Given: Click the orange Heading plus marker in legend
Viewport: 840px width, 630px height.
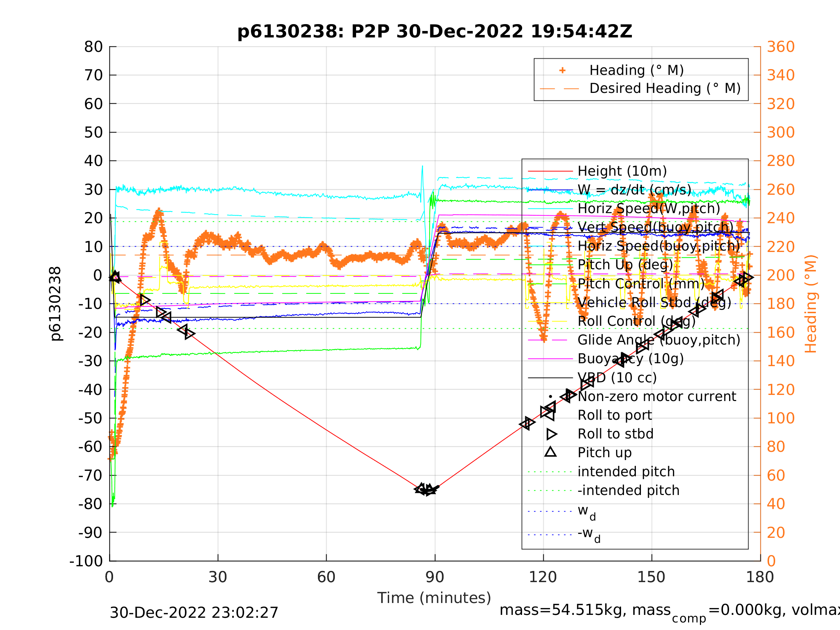Looking at the screenshot, I should 562,70.
